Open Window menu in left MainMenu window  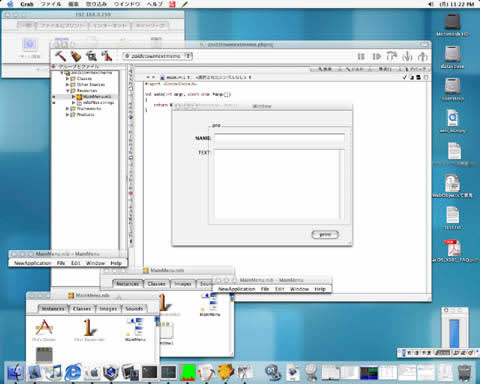[x=95, y=263]
